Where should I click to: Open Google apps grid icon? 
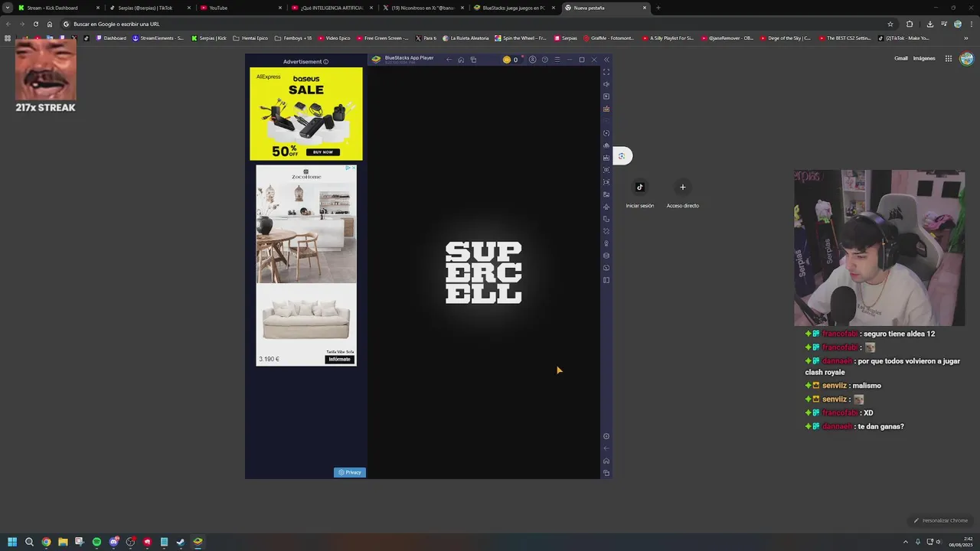point(948,58)
